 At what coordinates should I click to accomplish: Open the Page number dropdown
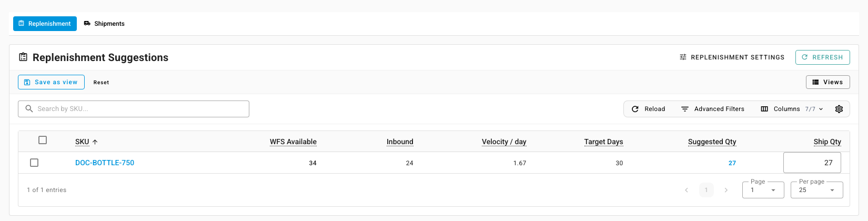pyautogui.click(x=763, y=190)
